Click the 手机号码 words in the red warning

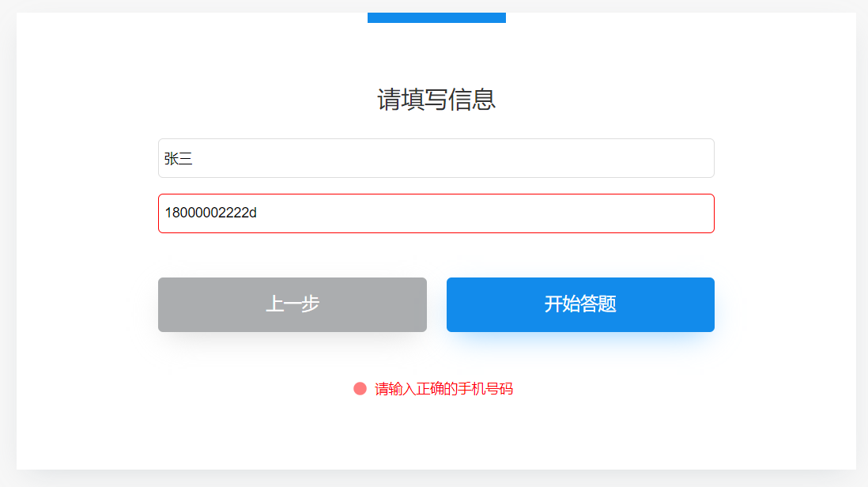[x=485, y=388]
